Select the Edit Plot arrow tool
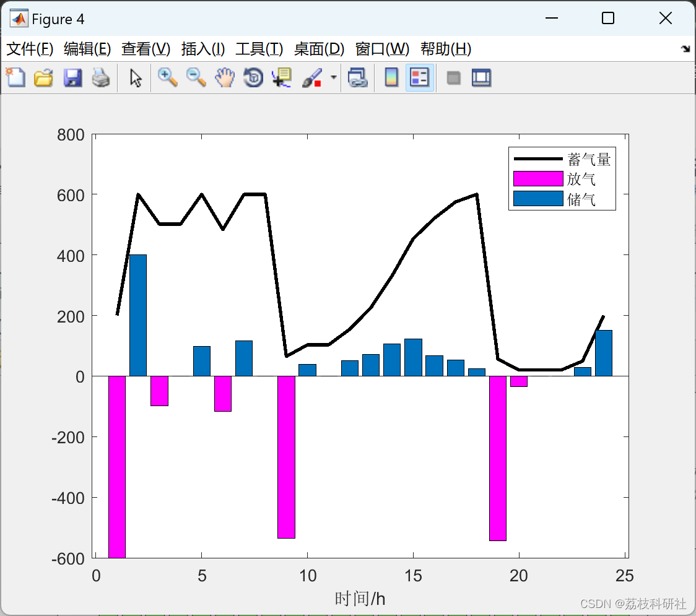This screenshot has width=696, height=616. tap(136, 77)
